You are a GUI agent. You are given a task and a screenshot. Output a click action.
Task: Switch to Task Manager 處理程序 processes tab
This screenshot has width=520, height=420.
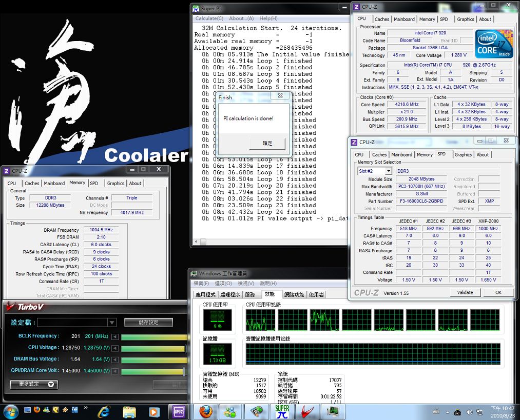[230, 294]
